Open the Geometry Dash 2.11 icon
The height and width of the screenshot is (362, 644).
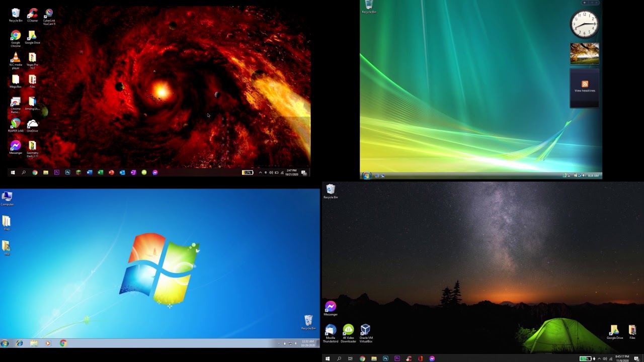[x=32, y=149]
